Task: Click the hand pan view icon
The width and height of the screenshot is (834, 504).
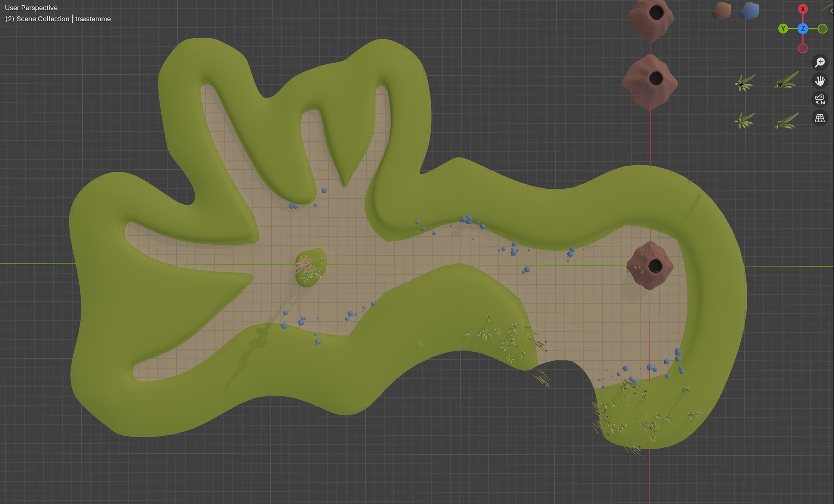Action: pyautogui.click(x=820, y=81)
